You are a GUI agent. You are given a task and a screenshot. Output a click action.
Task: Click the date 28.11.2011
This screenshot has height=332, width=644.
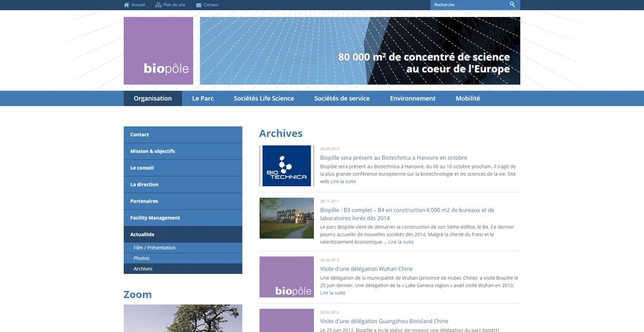pos(329,201)
